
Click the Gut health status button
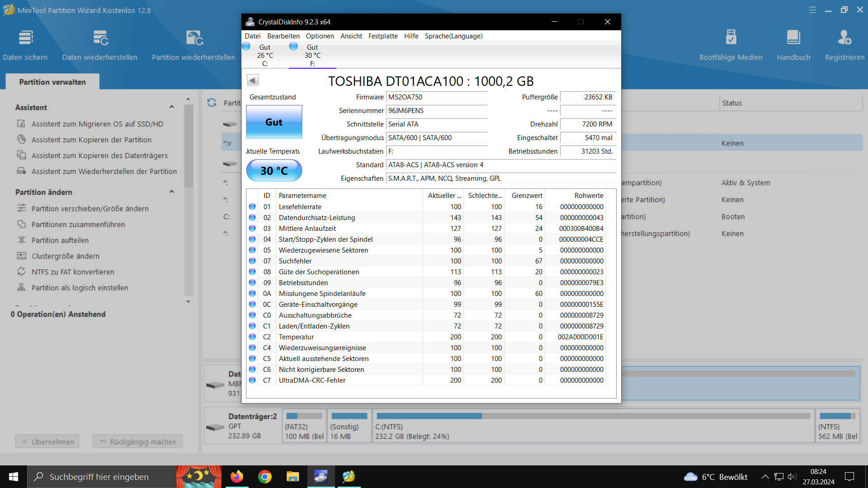[274, 122]
